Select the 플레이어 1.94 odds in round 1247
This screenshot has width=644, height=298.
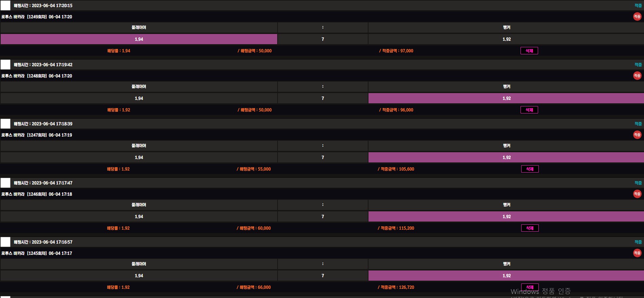139,157
